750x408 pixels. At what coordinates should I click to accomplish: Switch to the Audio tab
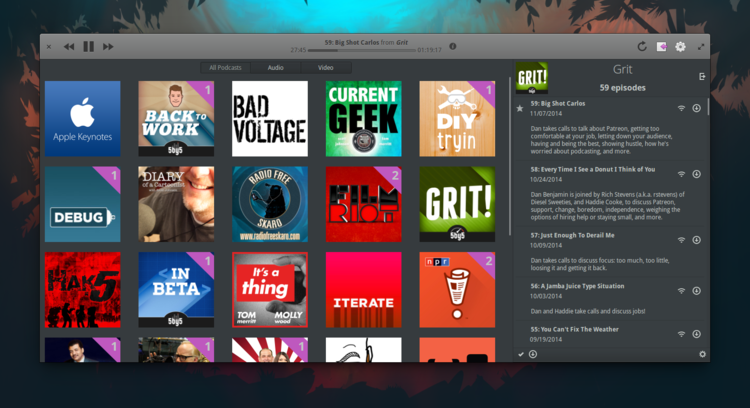(x=276, y=68)
